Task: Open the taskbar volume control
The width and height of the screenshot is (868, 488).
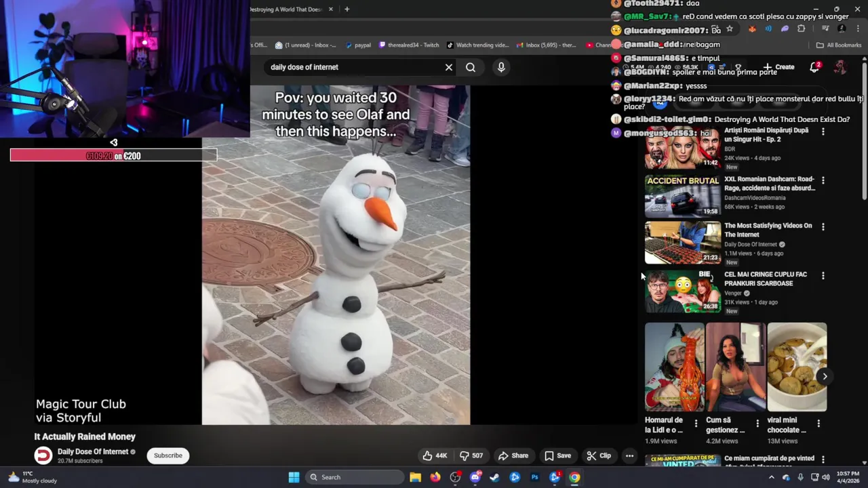Action: pyautogui.click(x=826, y=477)
